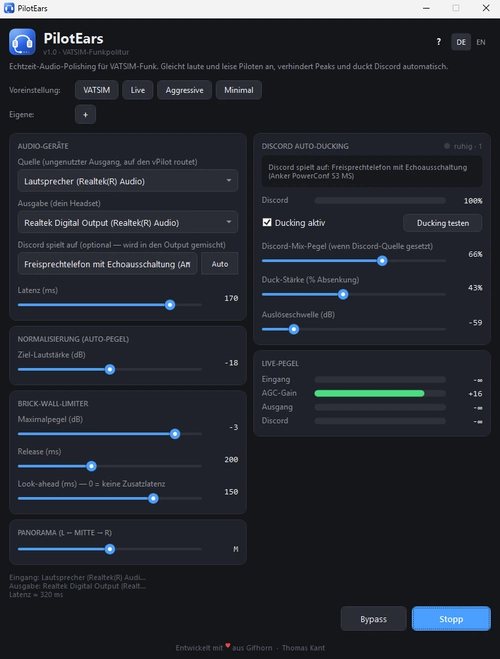Image resolution: width=500 pixels, height=659 pixels.
Task: Click the 'Discord spielt auf: Freisprechtelefon' info box
Action: (x=372, y=171)
